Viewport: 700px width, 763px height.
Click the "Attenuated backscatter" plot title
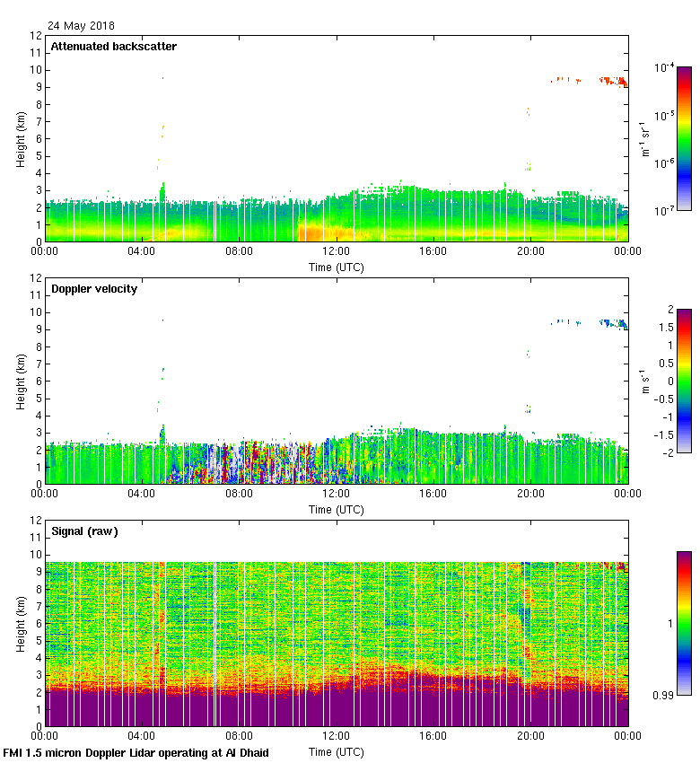coord(113,47)
